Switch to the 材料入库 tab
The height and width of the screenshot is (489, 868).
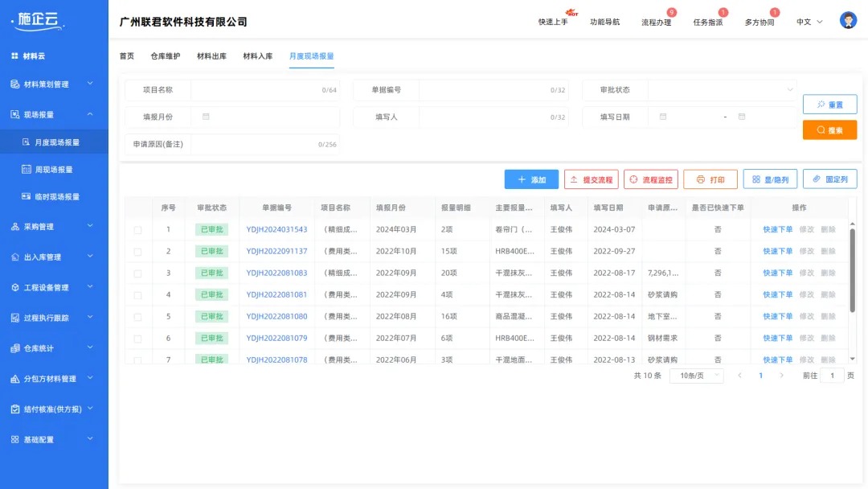(257, 56)
